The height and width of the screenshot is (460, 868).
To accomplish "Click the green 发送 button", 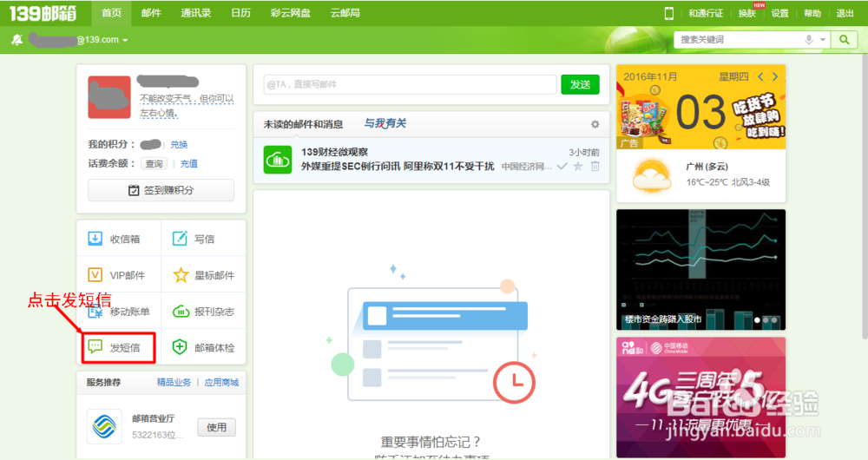I will pyautogui.click(x=580, y=84).
